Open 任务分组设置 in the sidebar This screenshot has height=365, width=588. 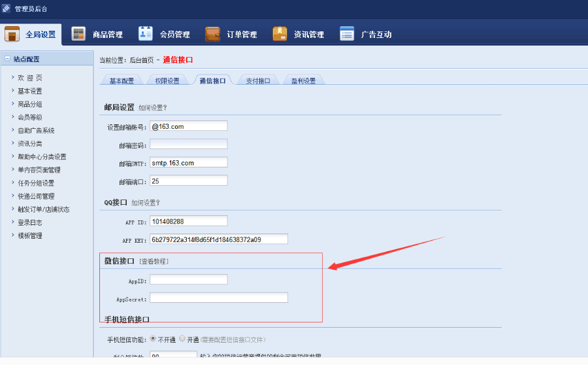[x=36, y=183]
